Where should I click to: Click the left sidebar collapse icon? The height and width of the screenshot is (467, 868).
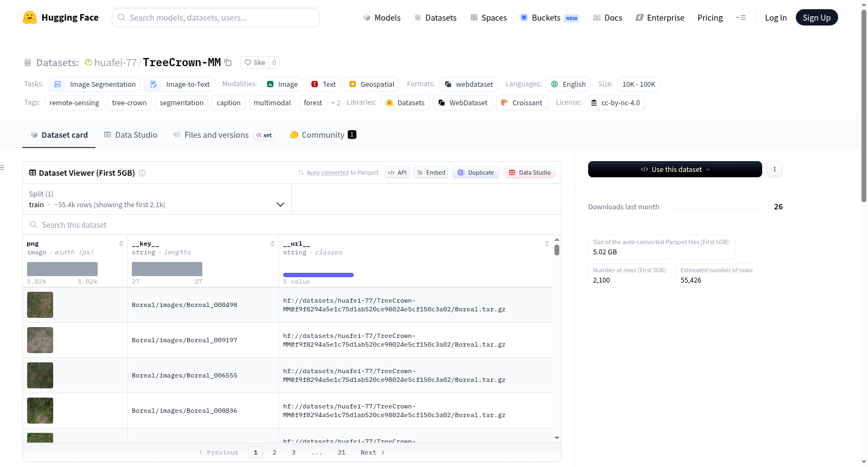2,168
